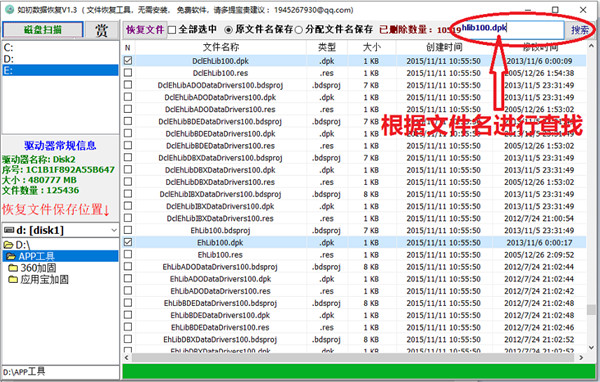The image size is (600, 382).
Task: Sort by the 类型 column header
Action: 327,47
